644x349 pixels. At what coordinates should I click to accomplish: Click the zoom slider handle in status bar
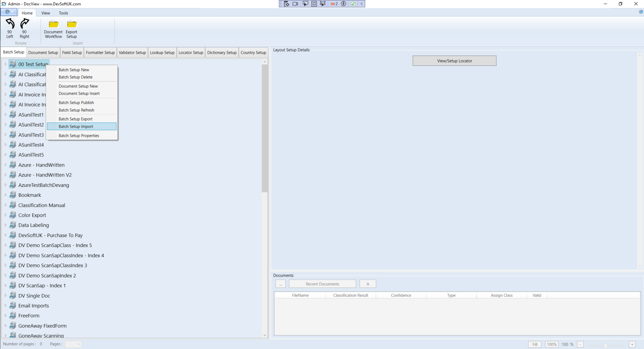coord(605,345)
